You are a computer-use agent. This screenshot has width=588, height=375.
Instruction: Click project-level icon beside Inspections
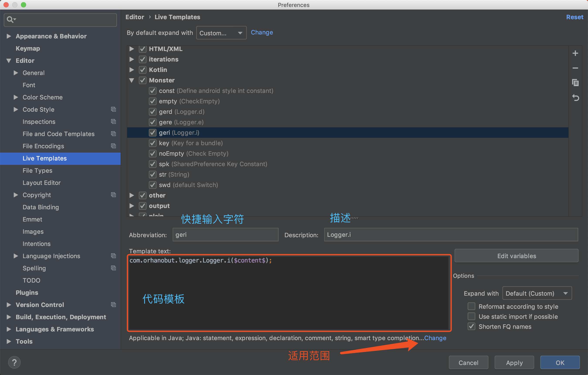[113, 121]
